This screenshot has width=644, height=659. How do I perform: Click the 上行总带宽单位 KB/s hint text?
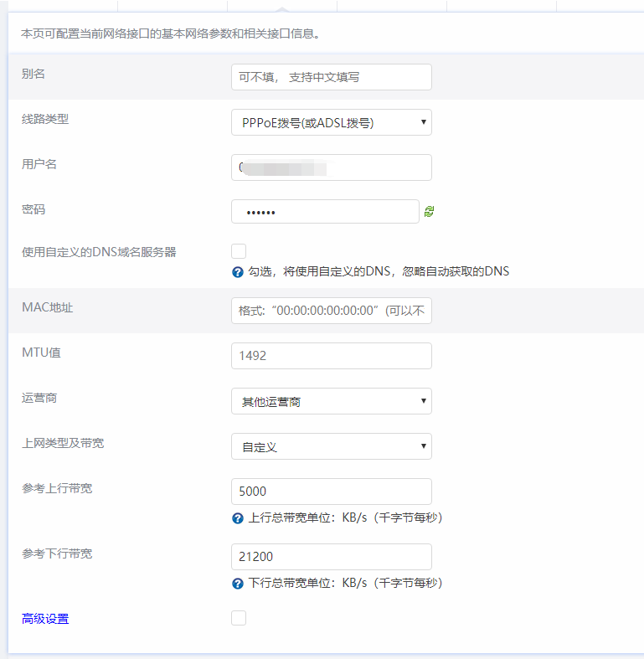[345, 518]
